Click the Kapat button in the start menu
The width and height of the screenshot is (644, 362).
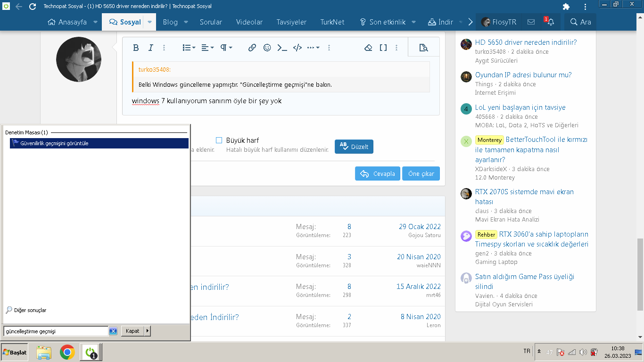tap(132, 331)
